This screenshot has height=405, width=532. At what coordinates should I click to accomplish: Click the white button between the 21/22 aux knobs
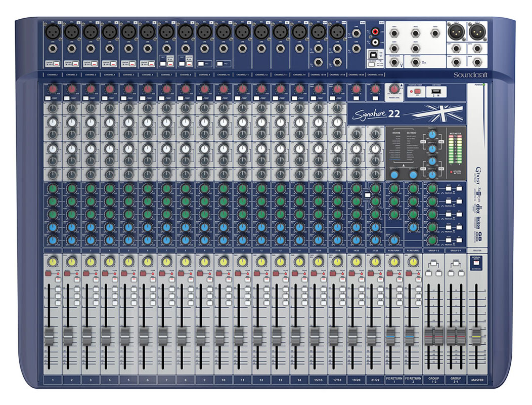click(368, 195)
